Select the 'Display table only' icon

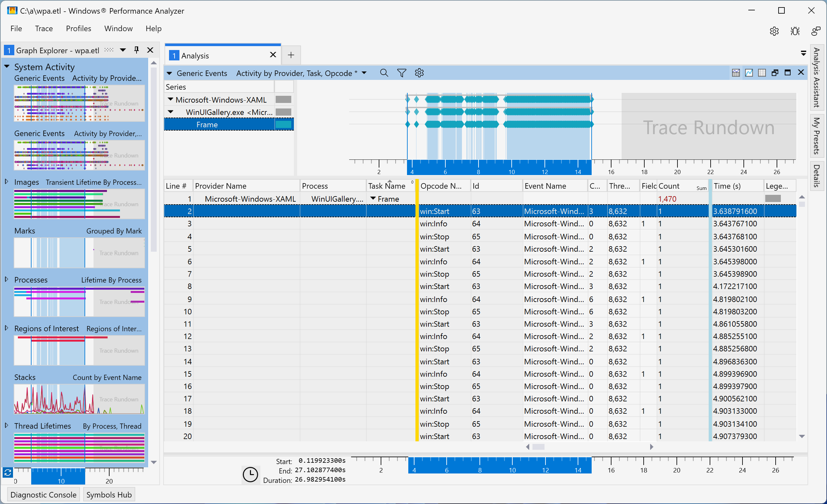pyautogui.click(x=762, y=72)
